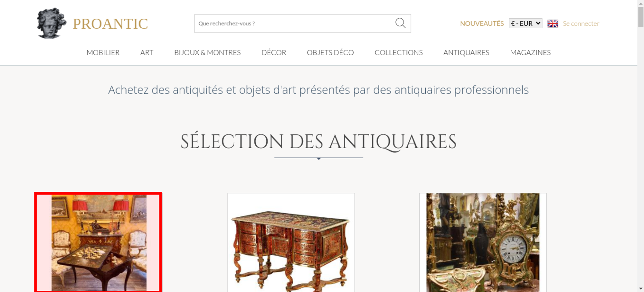Switch language via the UK flag icon
Viewport: 644px width, 292px height.
(553, 23)
